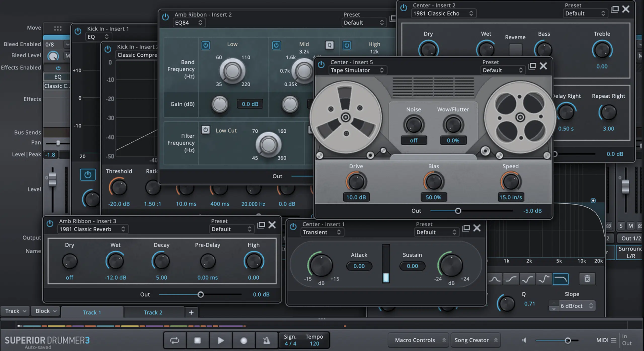This screenshot has height=351, width=644.
Task: Open the 6 dB/oct Slope dropdown
Action: [577, 306]
